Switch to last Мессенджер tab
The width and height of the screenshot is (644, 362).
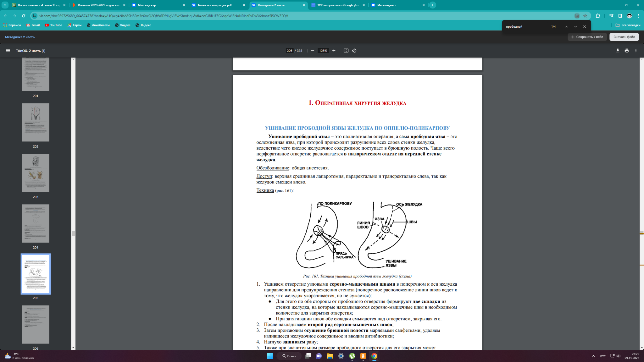[x=398, y=5]
